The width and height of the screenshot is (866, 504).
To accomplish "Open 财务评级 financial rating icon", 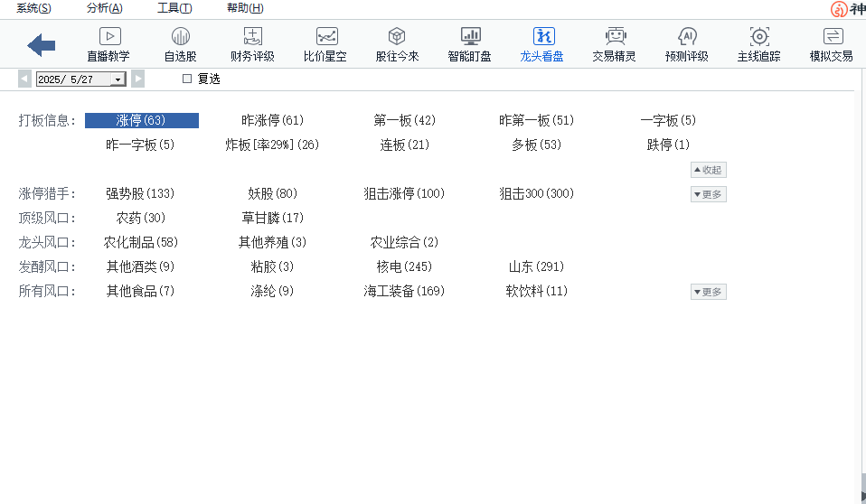I will pyautogui.click(x=252, y=37).
